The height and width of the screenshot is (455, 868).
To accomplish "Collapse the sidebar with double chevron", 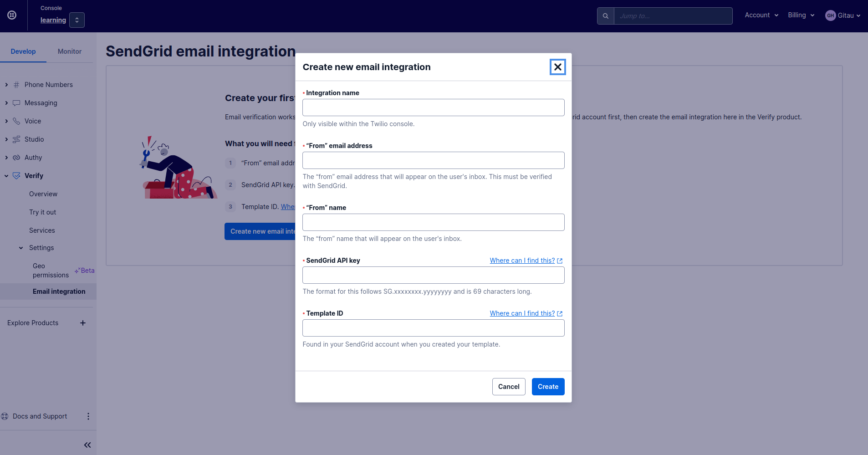I will point(87,445).
